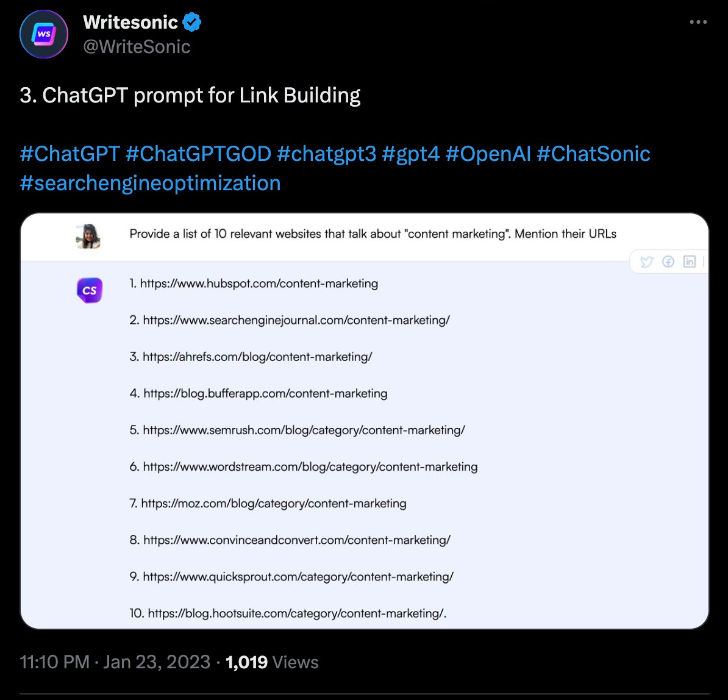Open the #ChatGPTGOD hashtag

pyautogui.click(x=198, y=154)
